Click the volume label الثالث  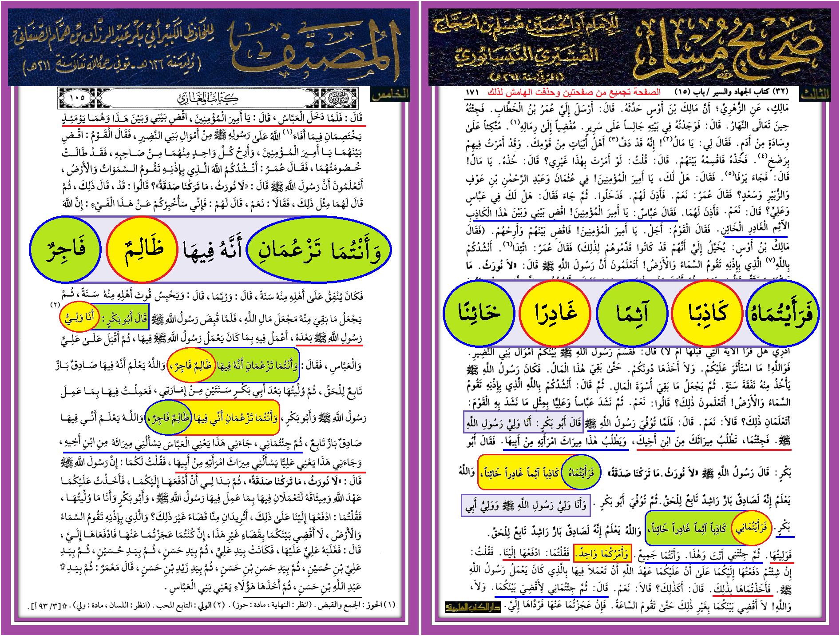pyautogui.click(x=815, y=94)
